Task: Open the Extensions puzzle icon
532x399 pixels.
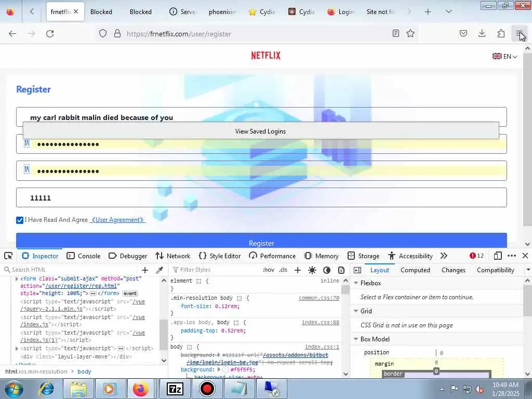Action: click(x=501, y=33)
